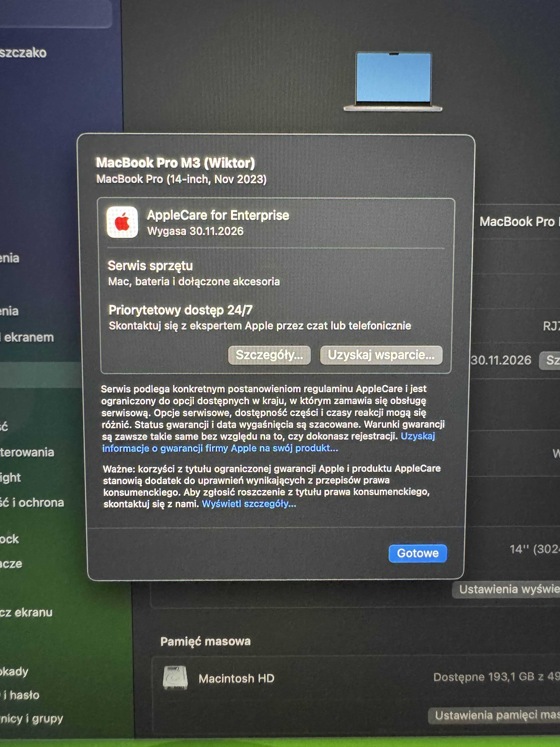
Task: Click the MacBook Pro M3 (Wiktor) title
Action: (176, 163)
